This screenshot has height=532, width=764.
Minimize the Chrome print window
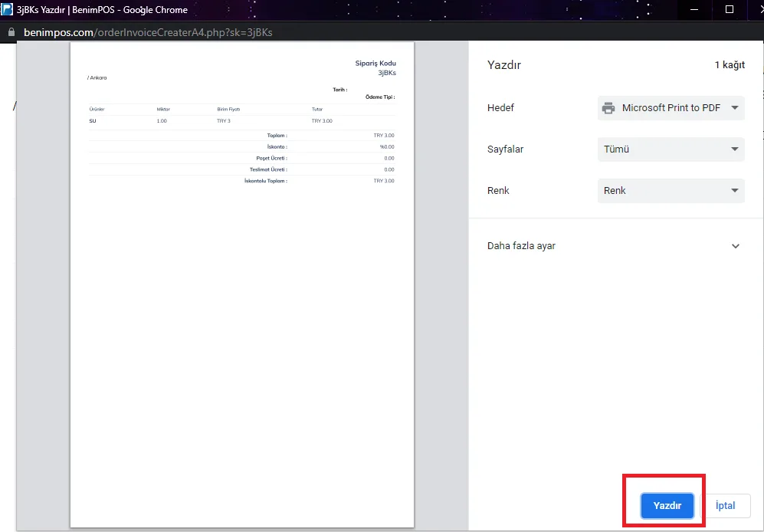(694, 9)
